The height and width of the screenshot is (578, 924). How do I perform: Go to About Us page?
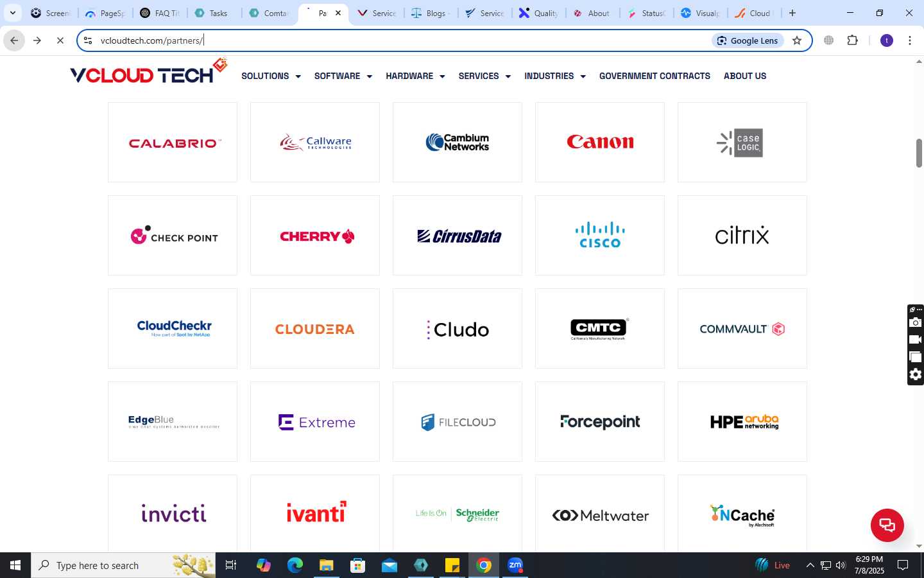(x=745, y=76)
